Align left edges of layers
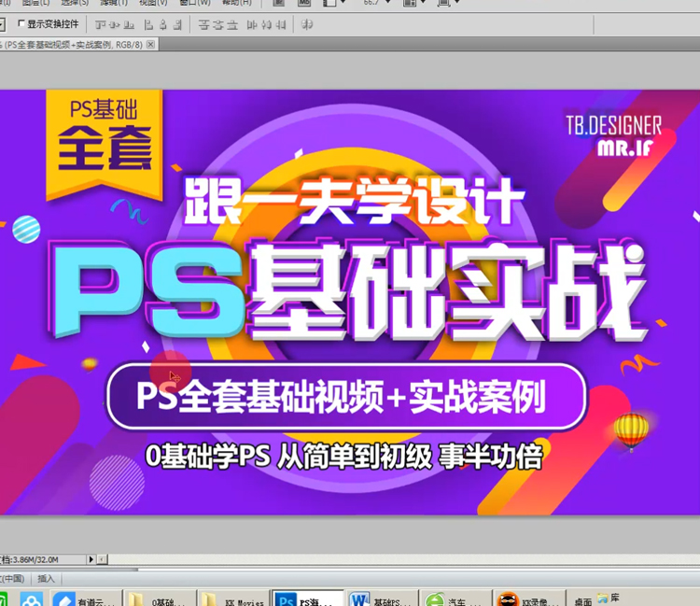This screenshot has width=700, height=606. click(148, 25)
